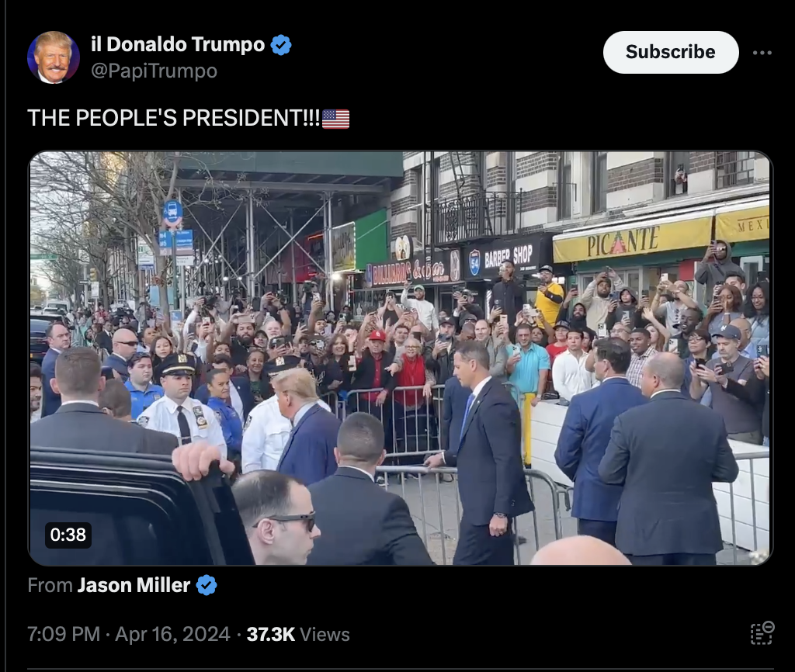Subscribe to this account

tap(670, 52)
